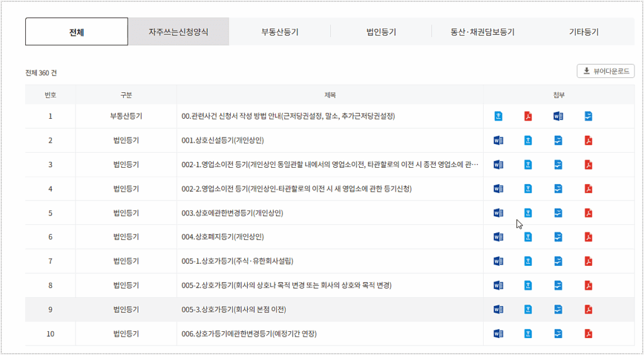This screenshot has height=355, width=644.
Task: Get ODT file for 005-1.상호가등기
Action: [x=558, y=261]
